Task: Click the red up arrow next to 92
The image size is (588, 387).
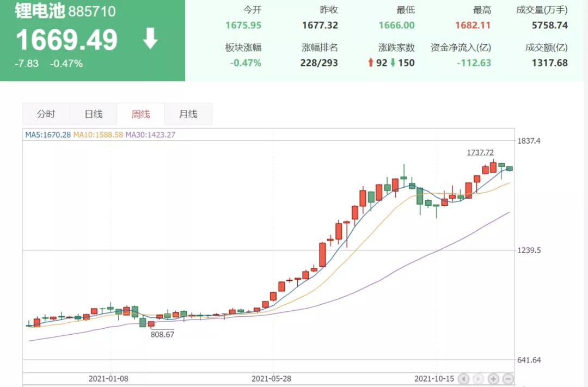Action: click(x=371, y=62)
